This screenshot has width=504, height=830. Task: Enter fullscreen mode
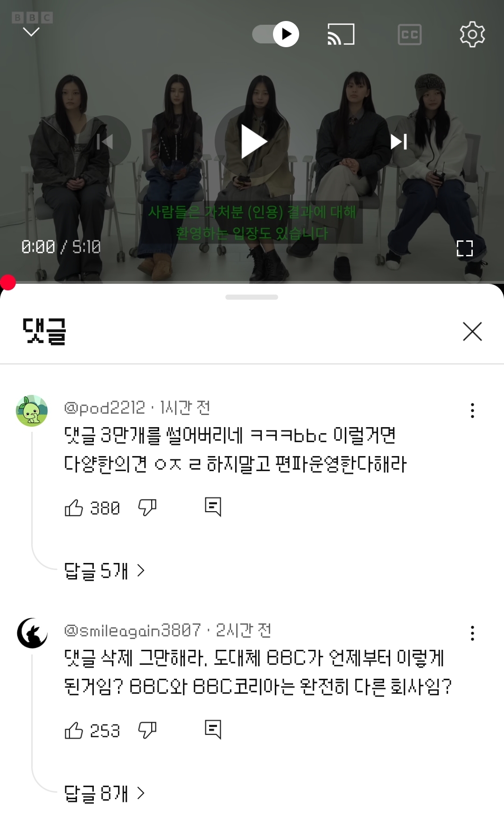[464, 248]
